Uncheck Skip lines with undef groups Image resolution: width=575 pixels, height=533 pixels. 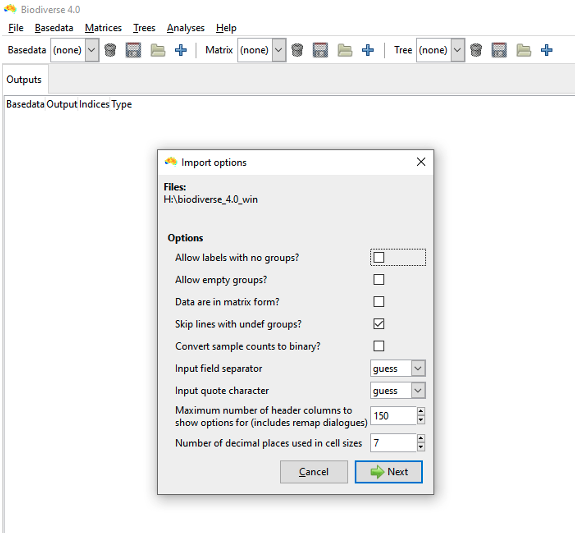[x=379, y=324]
